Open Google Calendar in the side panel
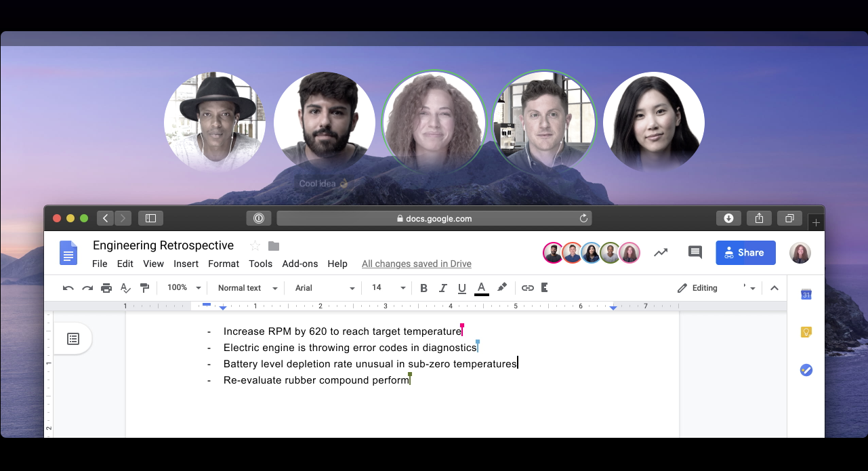The image size is (868, 471). point(806,294)
